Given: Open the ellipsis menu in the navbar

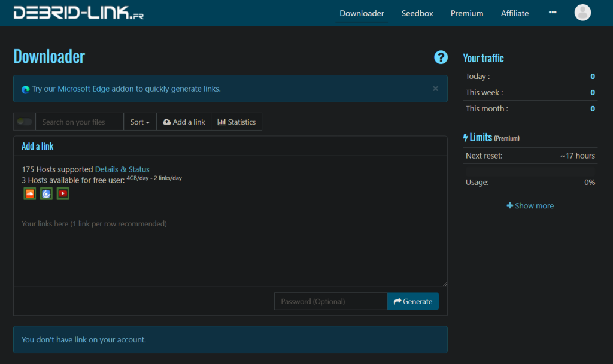Looking at the screenshot, I should (x=552, y=12).
